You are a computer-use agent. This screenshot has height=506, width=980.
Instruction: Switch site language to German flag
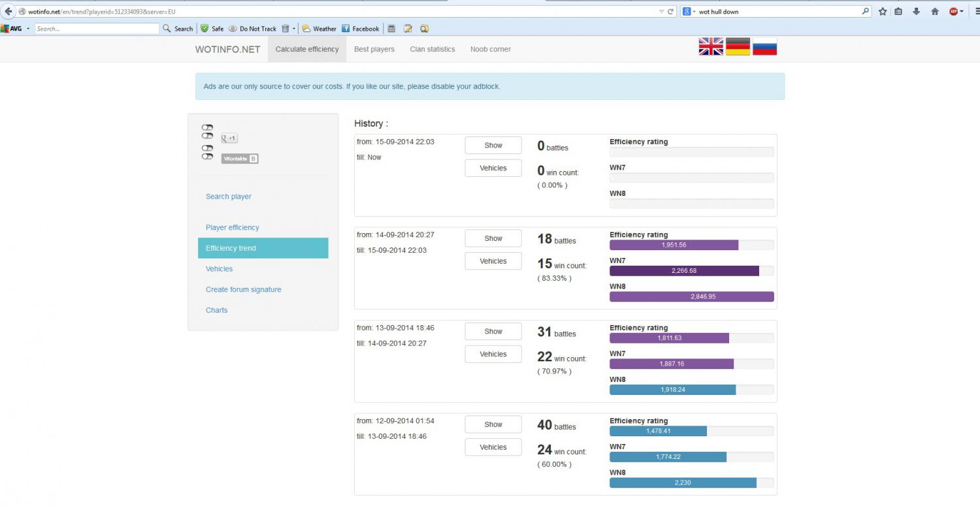point(738,46)
